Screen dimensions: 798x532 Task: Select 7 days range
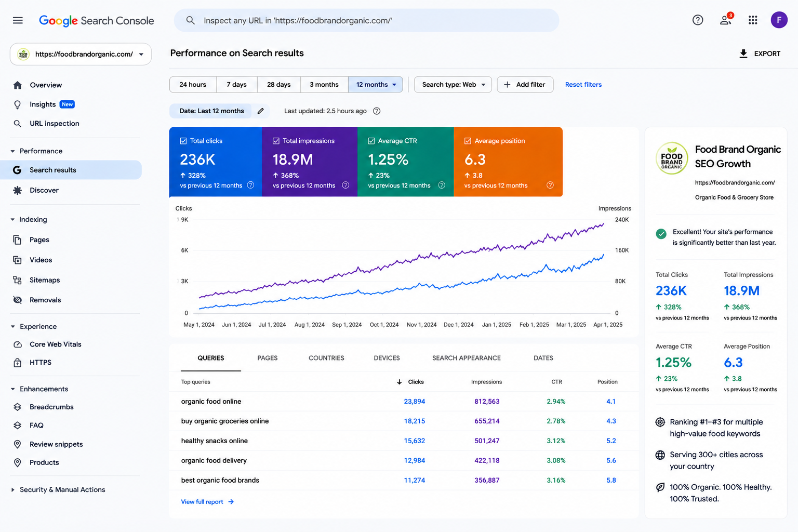coord(236,85)
